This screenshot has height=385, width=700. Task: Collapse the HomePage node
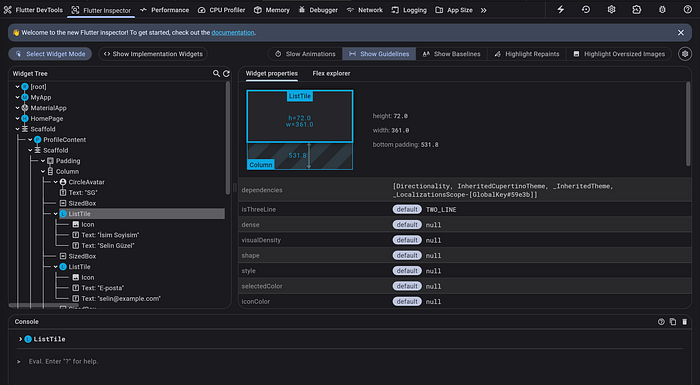pyautogui.click(x=17, y=118)
